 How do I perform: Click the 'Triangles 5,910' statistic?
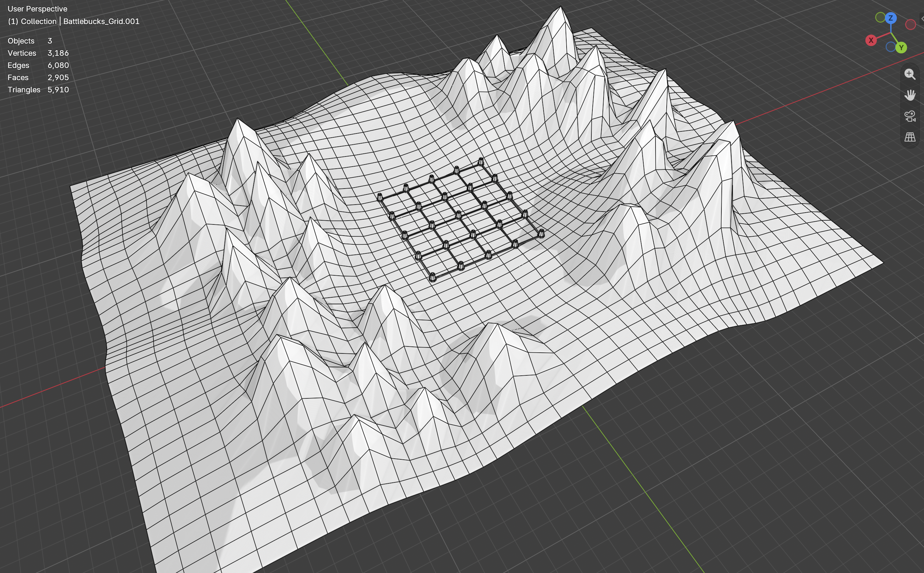pyautogui.click(x=38, y=90)
